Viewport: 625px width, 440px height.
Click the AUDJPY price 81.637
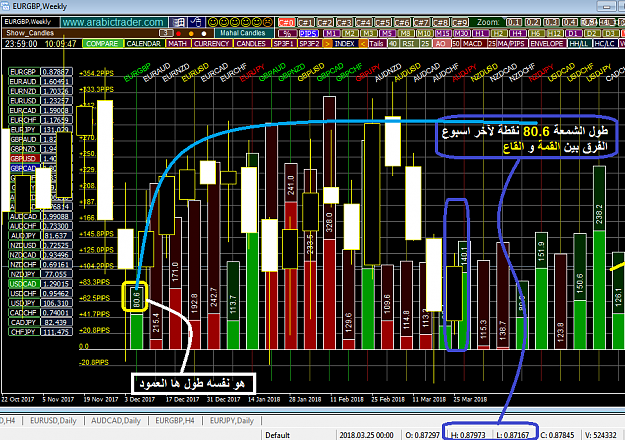point(56,236)
